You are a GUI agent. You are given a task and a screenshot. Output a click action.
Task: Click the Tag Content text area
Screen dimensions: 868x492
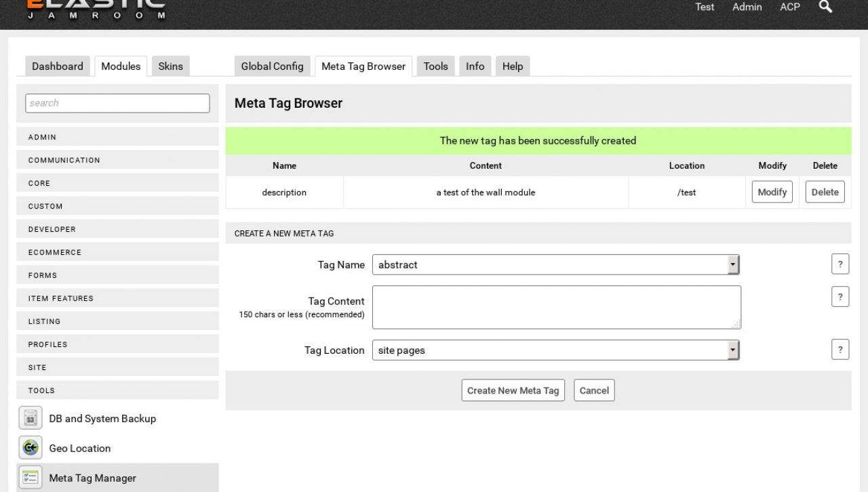point(556,307)
